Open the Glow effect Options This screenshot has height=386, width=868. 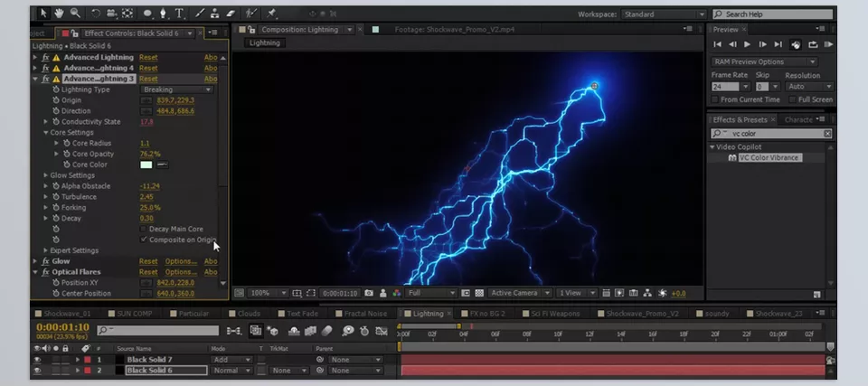click(x=181, y=261)
